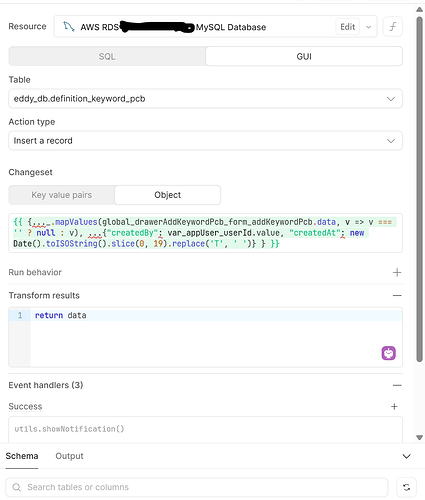Image resolution: width=425 pixels, height=500 pixels.
Task: Select GUI query mode
Action: click(x=304, y=56)
